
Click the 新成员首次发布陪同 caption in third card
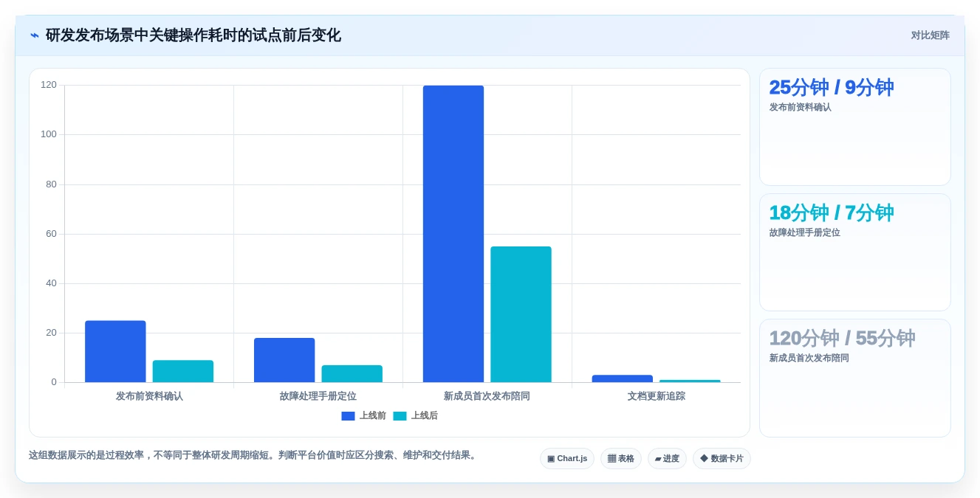pyautogui.click(x=809, y=359)
